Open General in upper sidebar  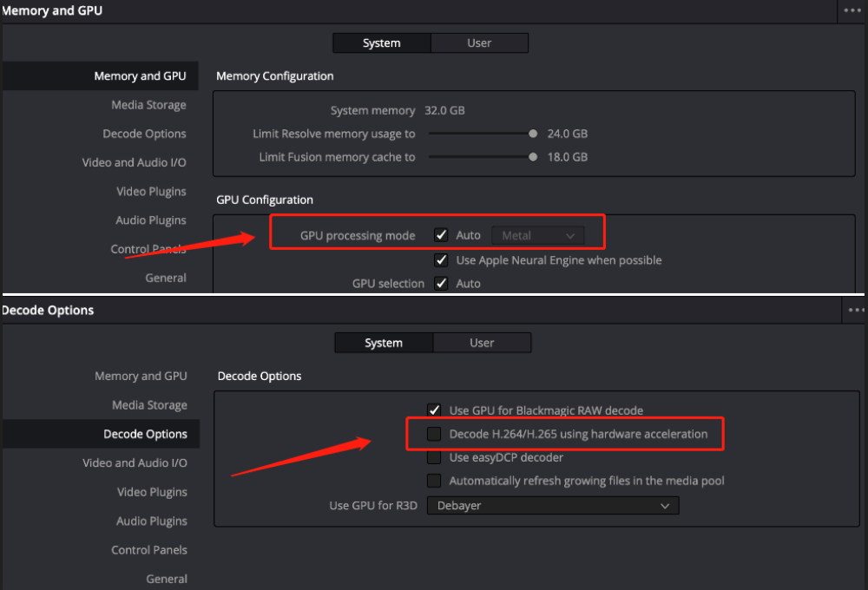click(x=166, y=278)
